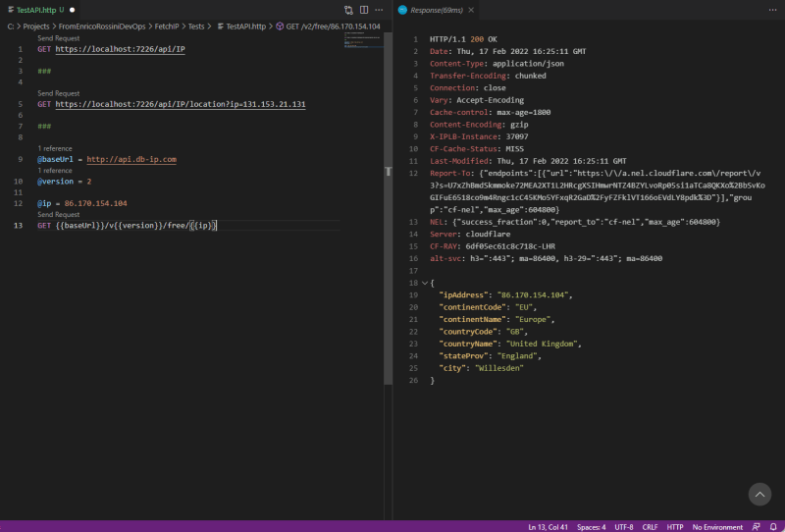Open the GET /v2/free breadcrumb symbol
785x532 pixels.
[329, 27]
